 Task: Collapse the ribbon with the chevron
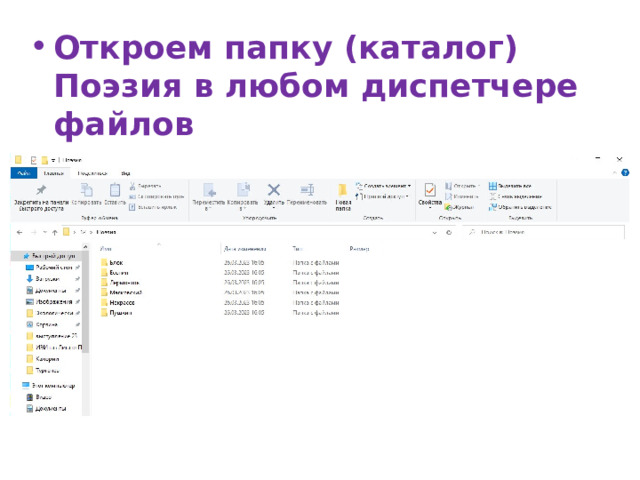[614, 173]
